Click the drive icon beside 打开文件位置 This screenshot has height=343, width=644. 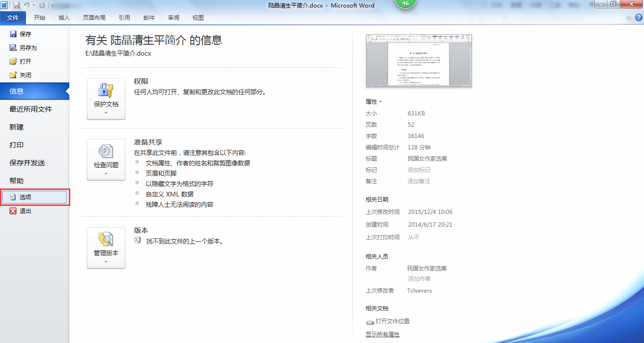coord(370,322)
